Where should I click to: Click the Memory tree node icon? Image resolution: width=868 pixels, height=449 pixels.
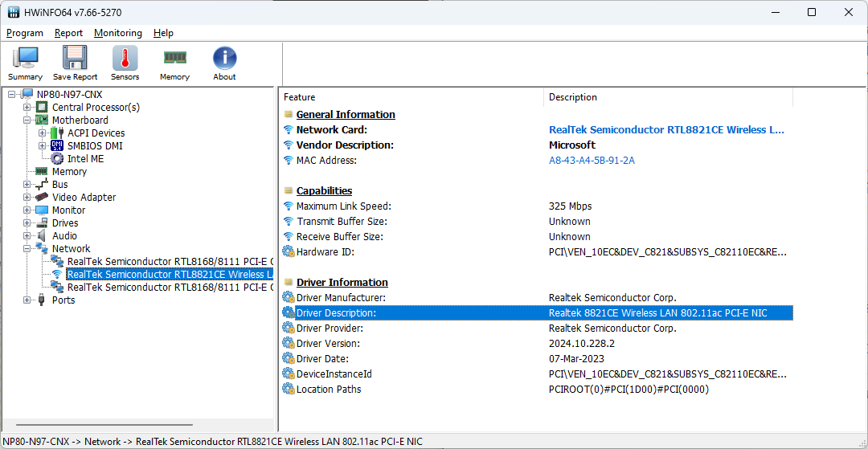pyautogui.click(x=42, y=171)
